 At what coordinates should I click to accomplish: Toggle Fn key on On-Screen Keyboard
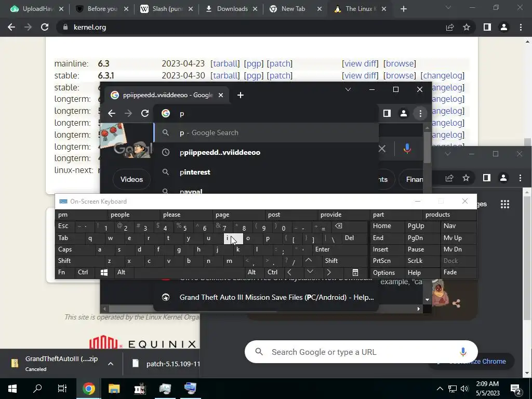65,272
